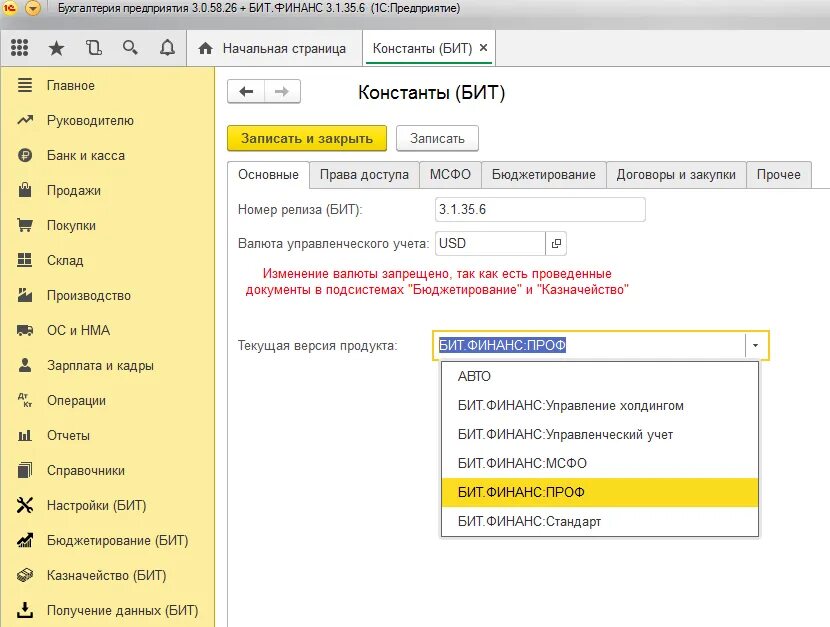This screenshot has height=627, width=830.
Task: Open the Руководителю section label
Action: pos(90,121)
